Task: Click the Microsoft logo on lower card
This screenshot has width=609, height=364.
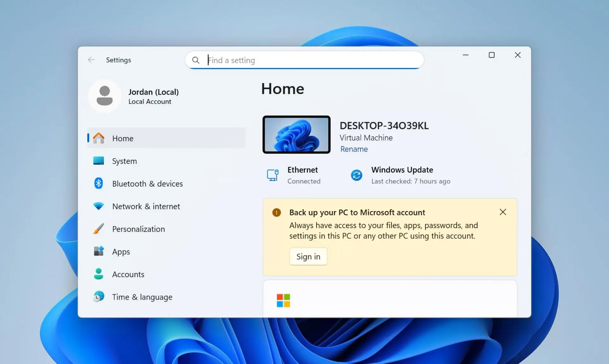Action: coord(283,300)
